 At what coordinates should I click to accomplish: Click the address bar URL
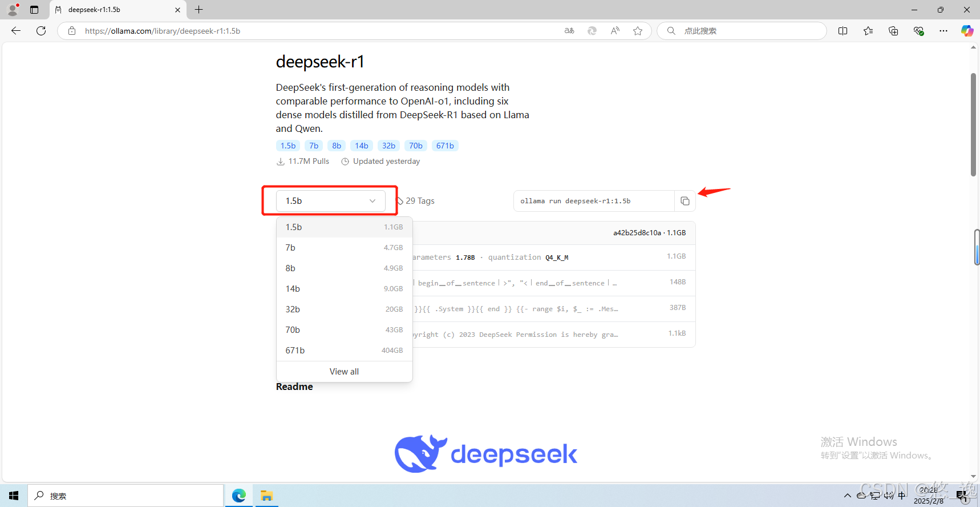click(x=163, y=31)
